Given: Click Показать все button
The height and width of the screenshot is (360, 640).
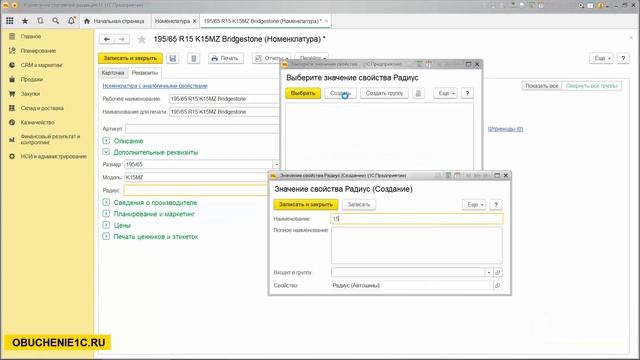Looking at the screenshot, I should click(542, 86).
